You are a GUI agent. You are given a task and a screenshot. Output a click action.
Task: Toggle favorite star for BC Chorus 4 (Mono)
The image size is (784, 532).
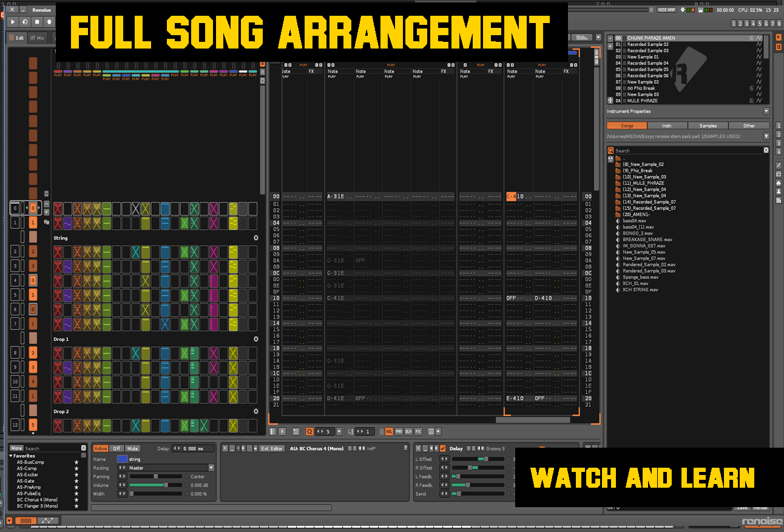coord(76,500)
